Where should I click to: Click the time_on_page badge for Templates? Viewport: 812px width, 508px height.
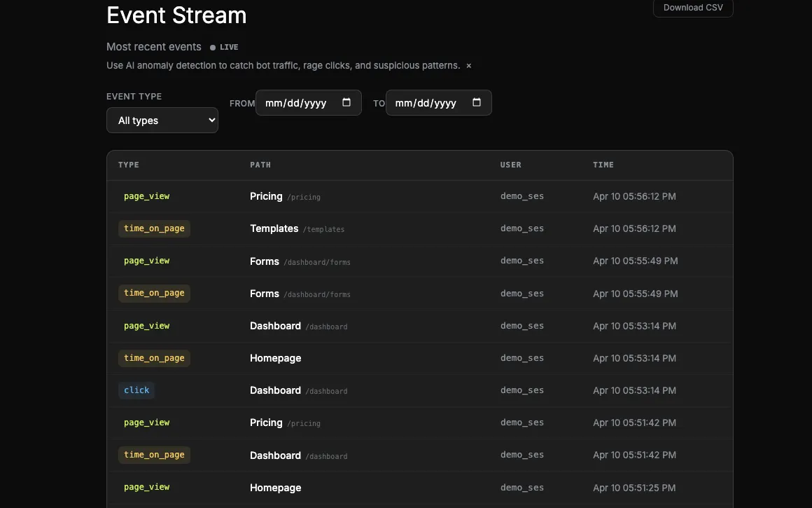[154, 228]
